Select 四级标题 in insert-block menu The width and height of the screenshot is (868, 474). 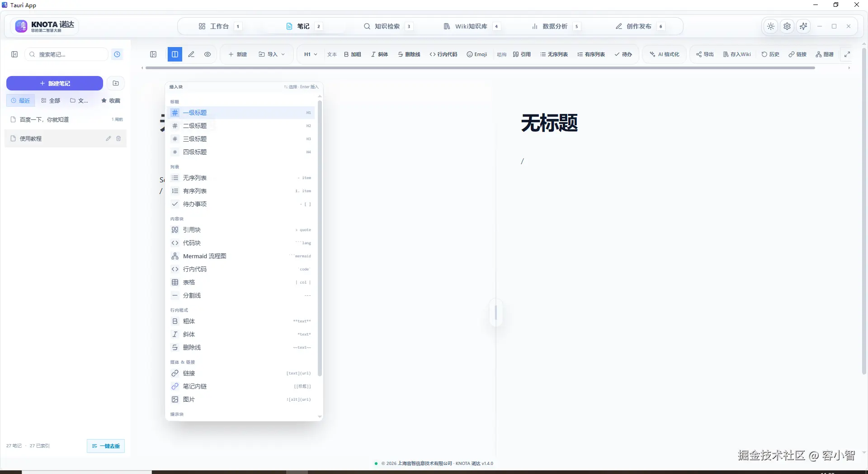(x=241, y=152)
